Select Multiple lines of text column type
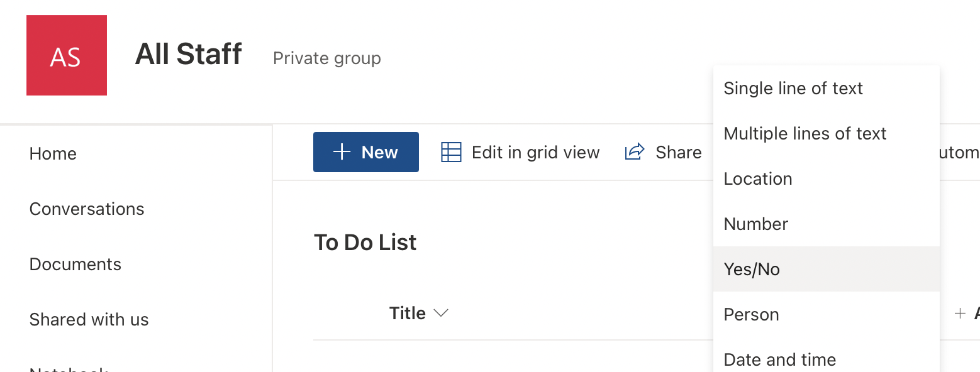 point(805,133)
